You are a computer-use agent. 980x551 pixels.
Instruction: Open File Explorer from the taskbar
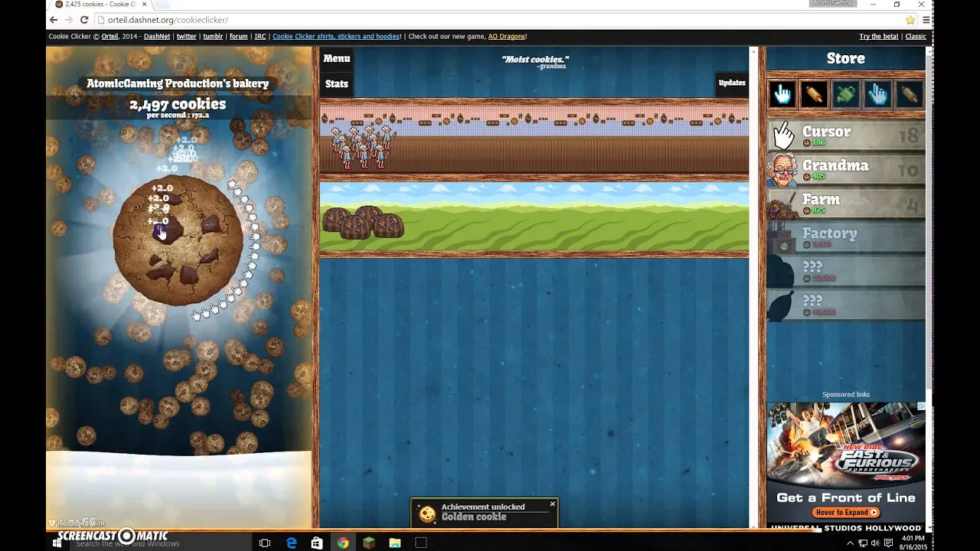395,543
